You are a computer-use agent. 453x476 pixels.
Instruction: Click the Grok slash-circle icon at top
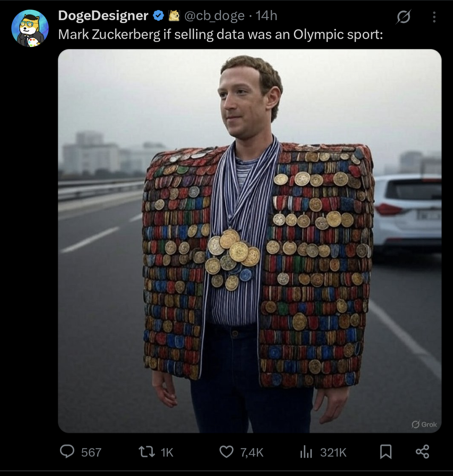404,17
